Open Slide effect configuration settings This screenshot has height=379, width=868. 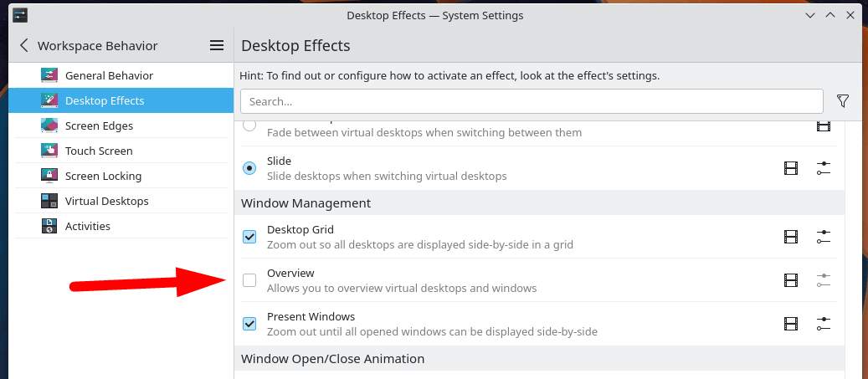(x=824, y=168)
